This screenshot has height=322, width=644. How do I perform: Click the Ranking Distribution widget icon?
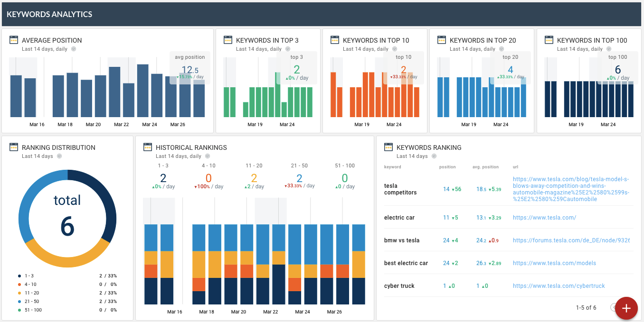(x=14, y=147)
